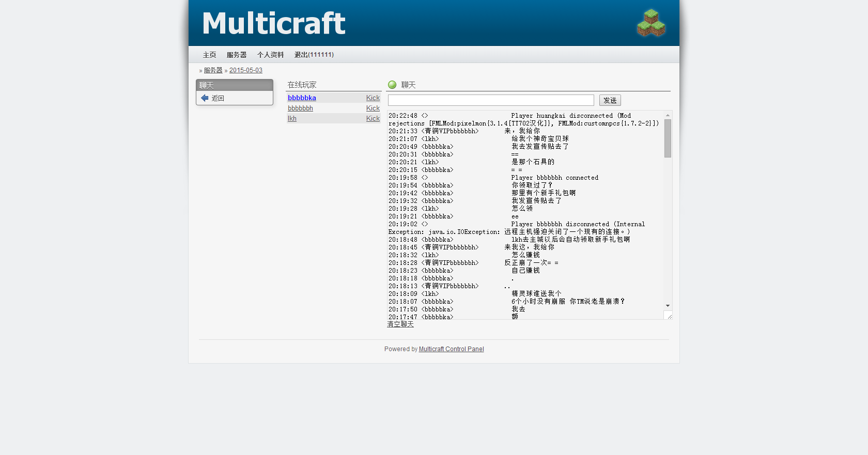
Task: Click the green status circle beside 聊天
Action: click(x=392, y=85)
